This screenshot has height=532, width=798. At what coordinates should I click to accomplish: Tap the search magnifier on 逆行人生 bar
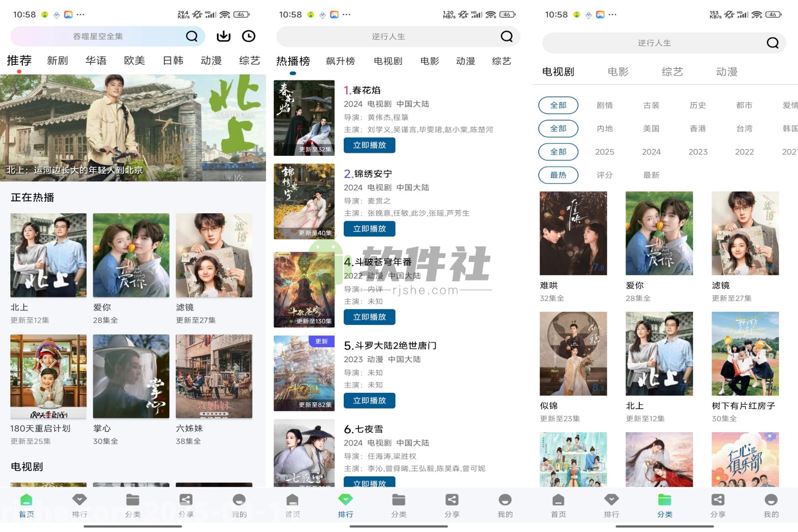pyautogui.click(x=506, y=37)
